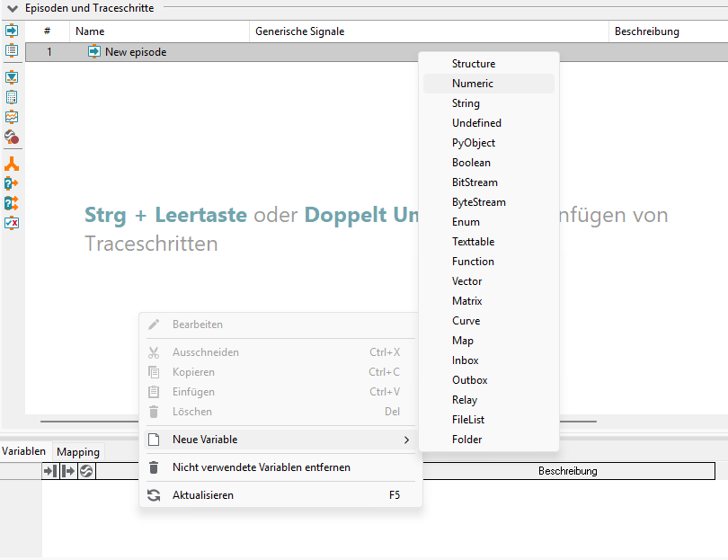Click the episode arrow icon in the sidebar

12,31
